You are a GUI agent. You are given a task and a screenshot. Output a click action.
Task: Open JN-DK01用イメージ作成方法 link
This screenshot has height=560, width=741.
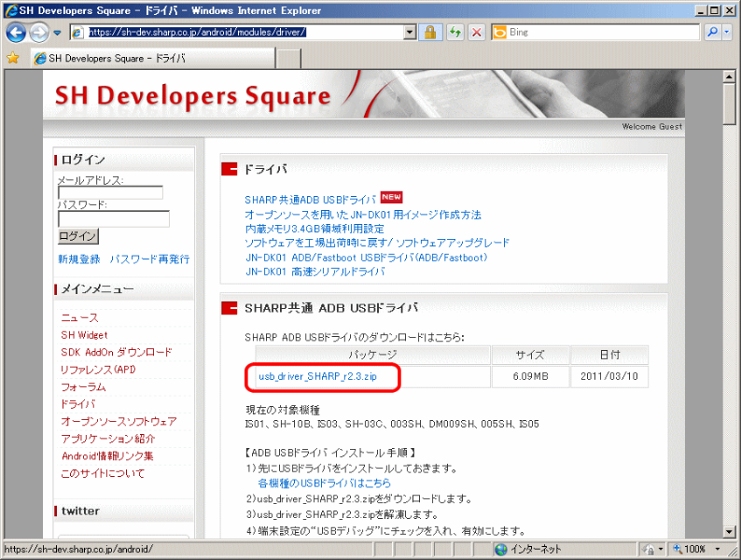(363, 215)
